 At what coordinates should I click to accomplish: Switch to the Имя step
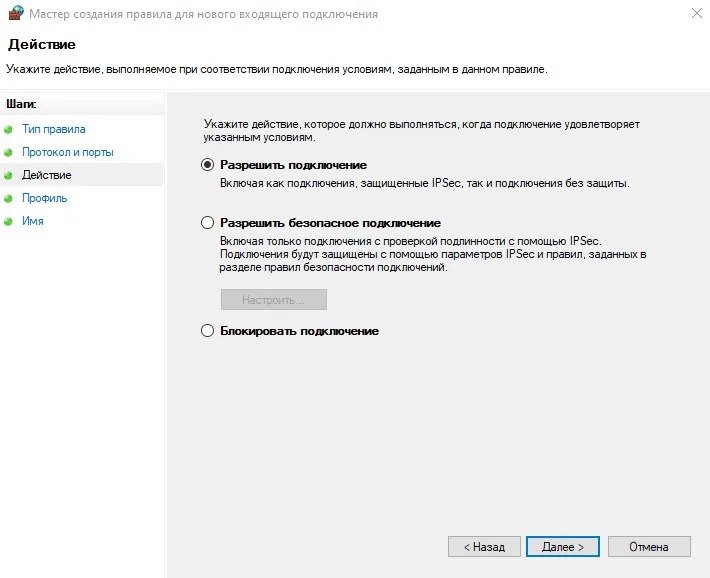tap(32, 221)
